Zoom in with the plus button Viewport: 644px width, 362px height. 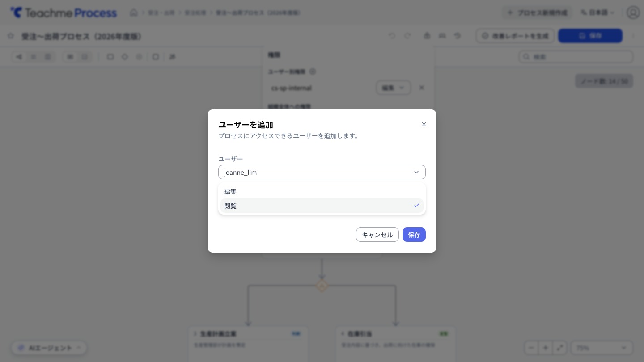(546, 348)
